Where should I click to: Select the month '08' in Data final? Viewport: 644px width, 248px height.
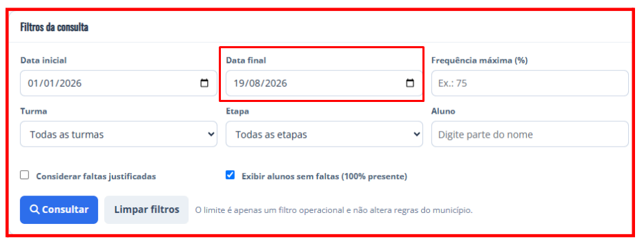point(255,83)
